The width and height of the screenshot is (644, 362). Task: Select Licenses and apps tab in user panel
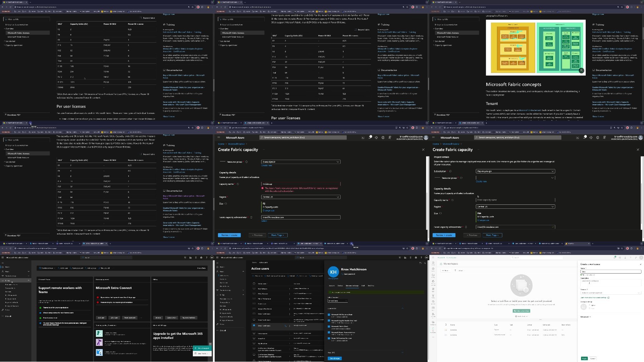pos(352,286)
